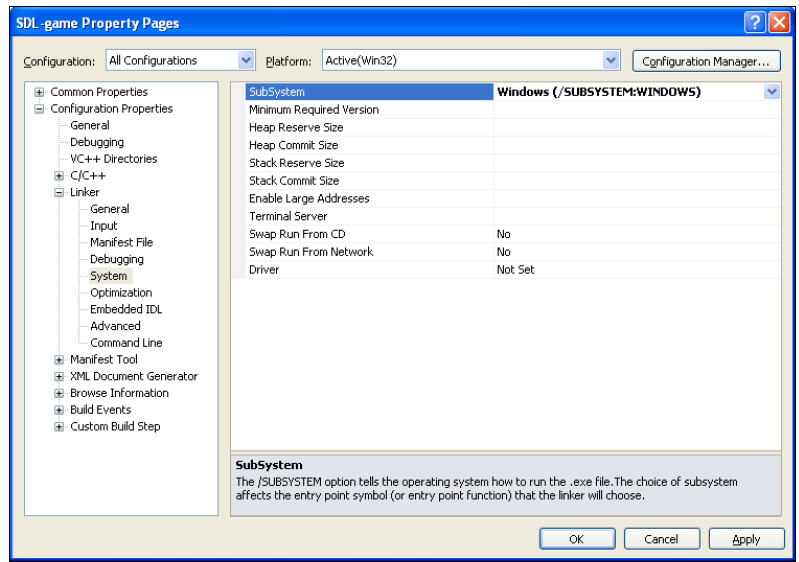Click the Configuration Manager button
The width and height of the screenshot is (799, 562).
point(706,61)
